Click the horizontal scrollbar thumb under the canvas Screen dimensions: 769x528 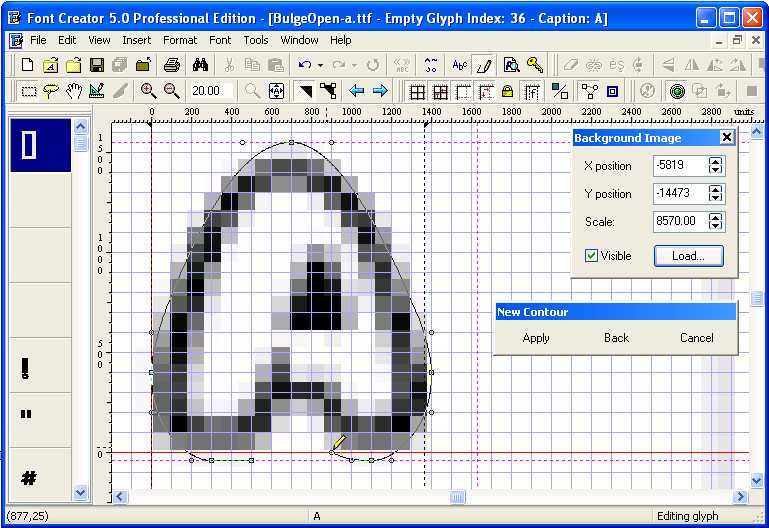coord(457,497)
